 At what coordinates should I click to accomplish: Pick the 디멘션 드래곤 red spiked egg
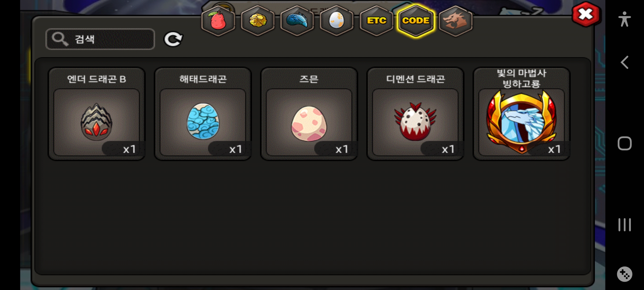tap(415, 114)
